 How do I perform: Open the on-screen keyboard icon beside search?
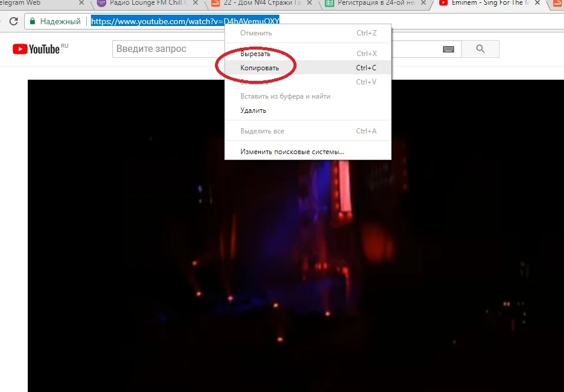pyautogui.click(x=448, y=49)
